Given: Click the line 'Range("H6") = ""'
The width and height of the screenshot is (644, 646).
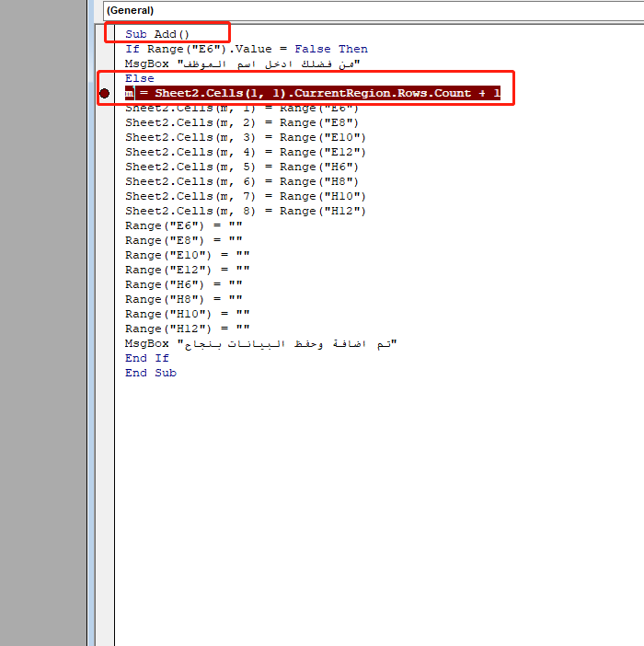Looking at the screenshot, I should tap(184, 284).
